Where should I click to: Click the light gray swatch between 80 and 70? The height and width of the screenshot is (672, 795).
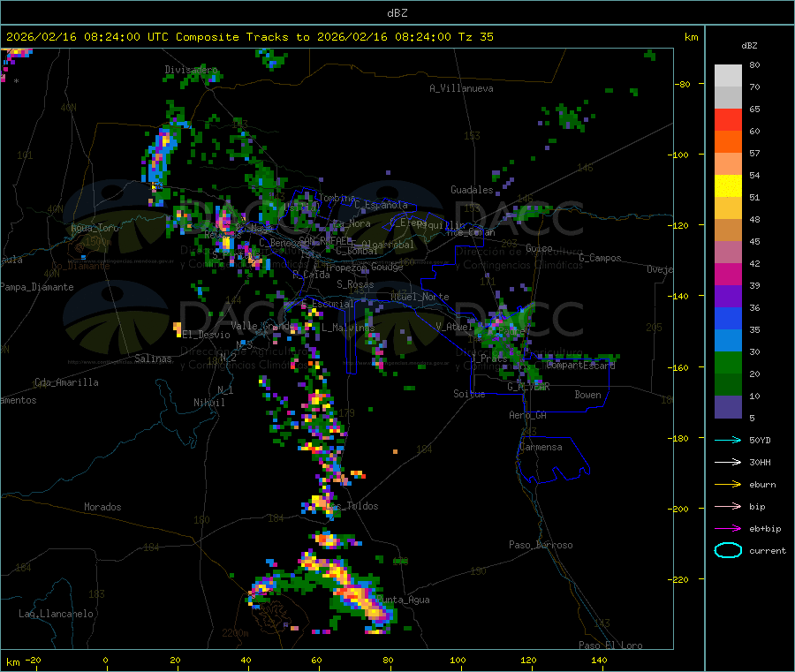point(728,76)
